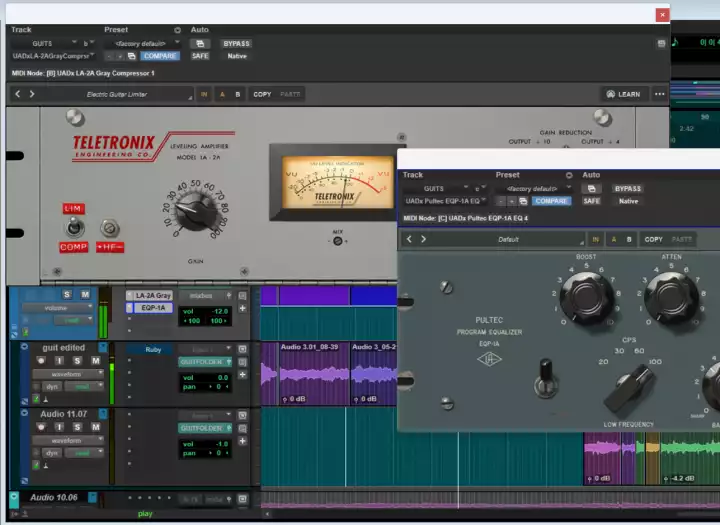
Task: Open guit edited GUITFOLDER output selector
Action: pos(205,362)
